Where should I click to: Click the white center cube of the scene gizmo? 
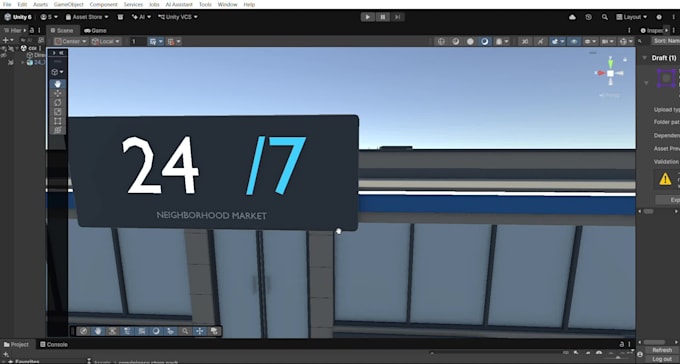[x=610, y=73]
